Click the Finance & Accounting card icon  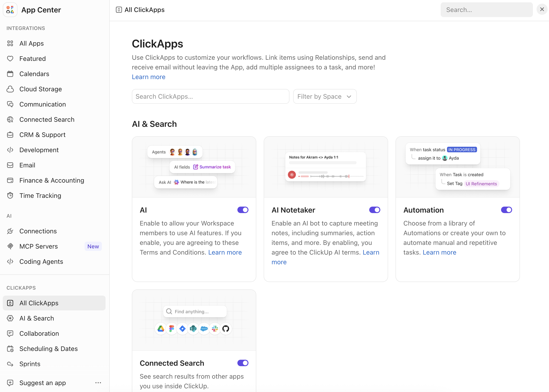point(10,180)
